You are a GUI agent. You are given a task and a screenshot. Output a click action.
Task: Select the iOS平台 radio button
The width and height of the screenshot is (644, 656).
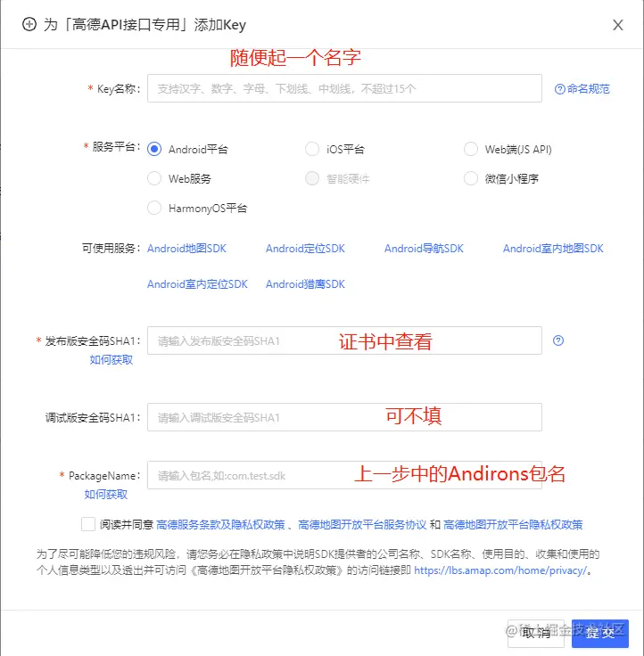tap(312, 149)
